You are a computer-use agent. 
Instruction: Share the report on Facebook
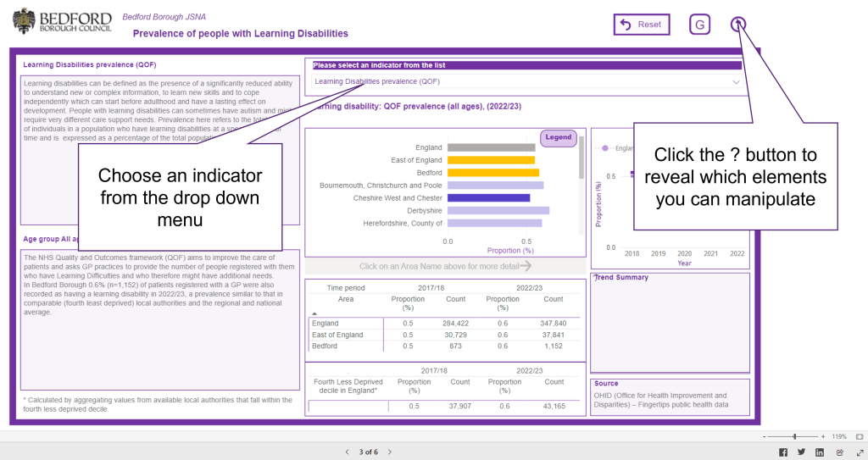pos(783,452)
